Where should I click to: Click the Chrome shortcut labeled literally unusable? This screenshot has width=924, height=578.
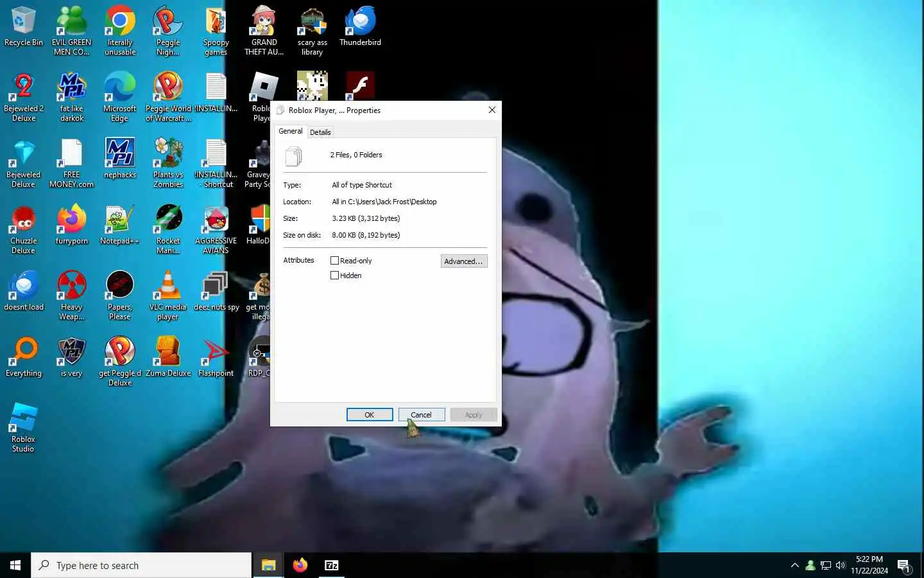(x=120, y=31)
